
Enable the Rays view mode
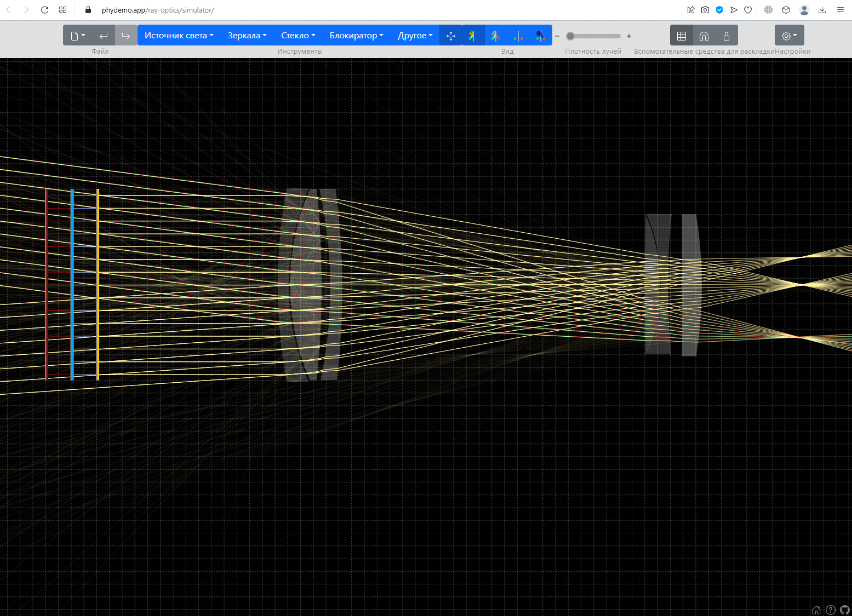click(x=473, y=36)
